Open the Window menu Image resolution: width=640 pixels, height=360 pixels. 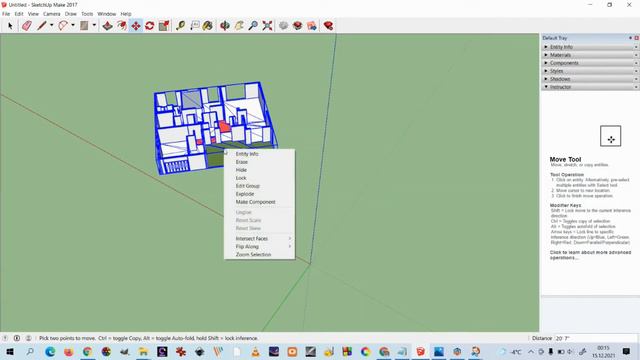[x=107, y=14]
